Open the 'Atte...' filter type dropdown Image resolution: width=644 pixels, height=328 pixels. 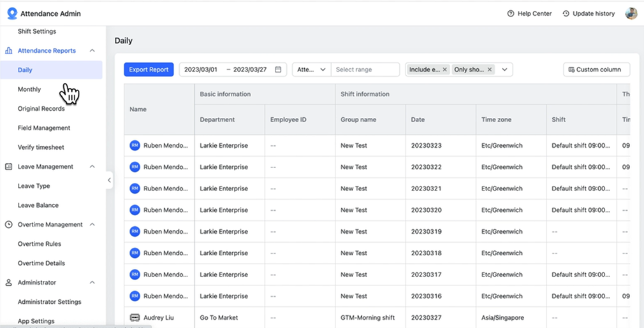(x=311, y=69)
